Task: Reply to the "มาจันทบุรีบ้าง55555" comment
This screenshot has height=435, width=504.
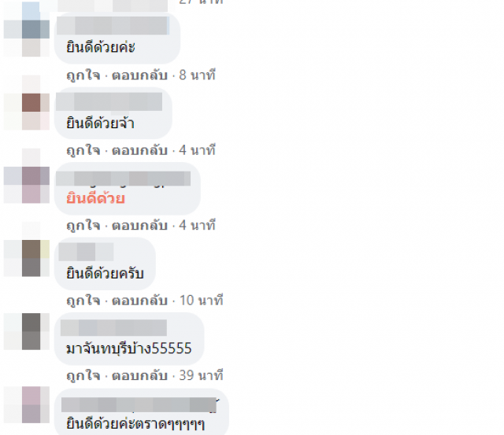Action: [x=139, y=376]
